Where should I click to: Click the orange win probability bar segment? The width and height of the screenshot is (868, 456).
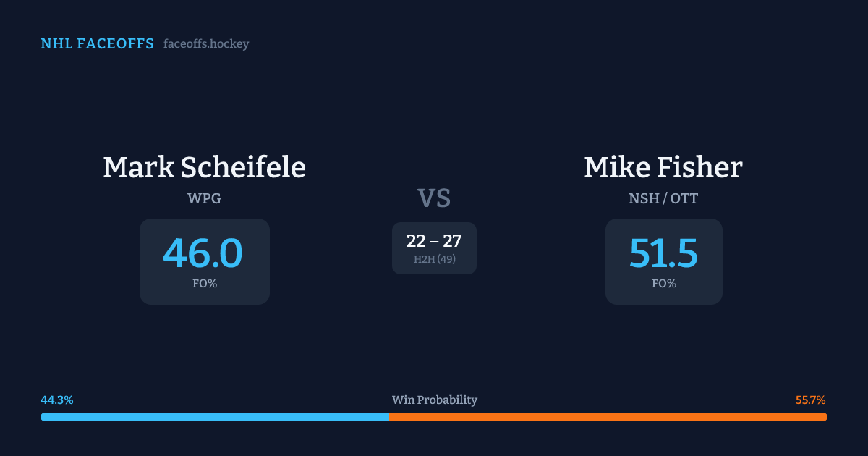pyautogui.click(x=608, y=417)
